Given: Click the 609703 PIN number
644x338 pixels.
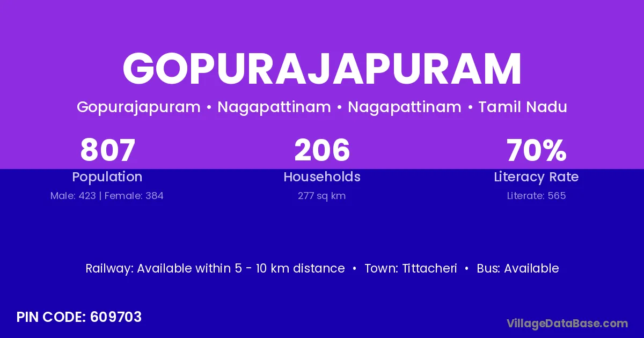Looking at the screenshot, I should click(x=116, y=317).
